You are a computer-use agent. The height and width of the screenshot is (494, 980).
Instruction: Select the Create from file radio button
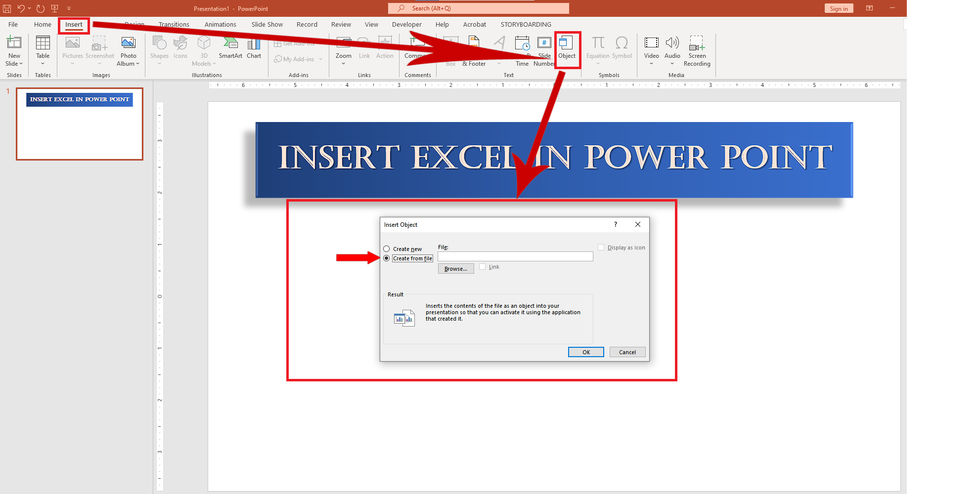[x=387, y=258]
